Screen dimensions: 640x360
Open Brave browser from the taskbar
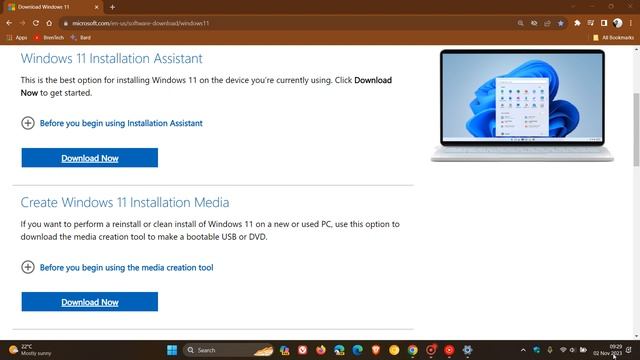click(376, 350)
